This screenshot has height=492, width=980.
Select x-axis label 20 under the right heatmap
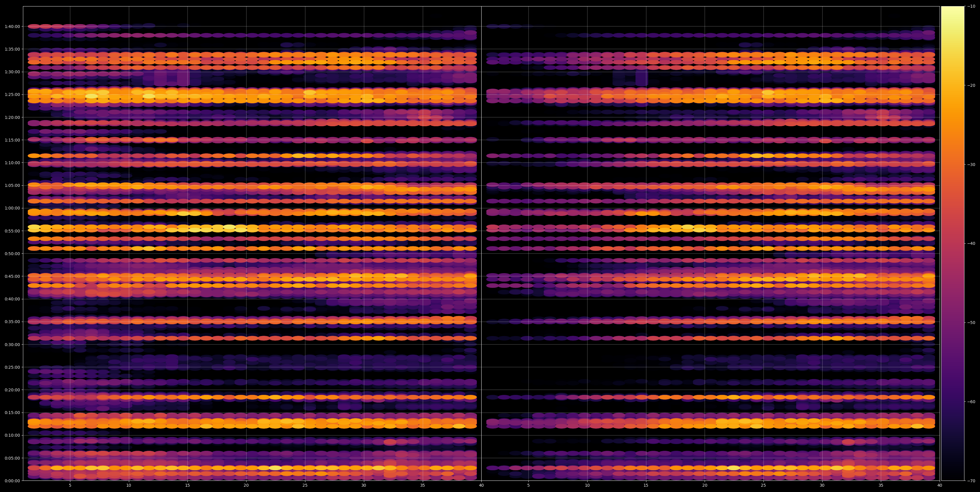705,486
